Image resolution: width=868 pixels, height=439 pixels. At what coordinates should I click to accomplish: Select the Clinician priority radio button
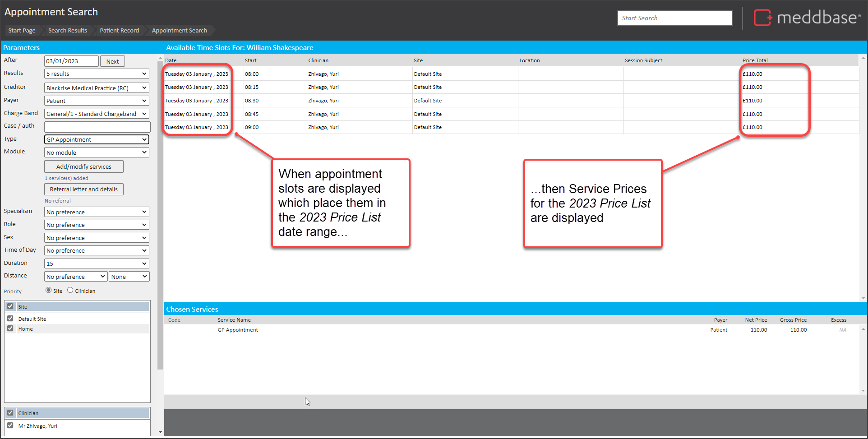(x=70, y=291)
